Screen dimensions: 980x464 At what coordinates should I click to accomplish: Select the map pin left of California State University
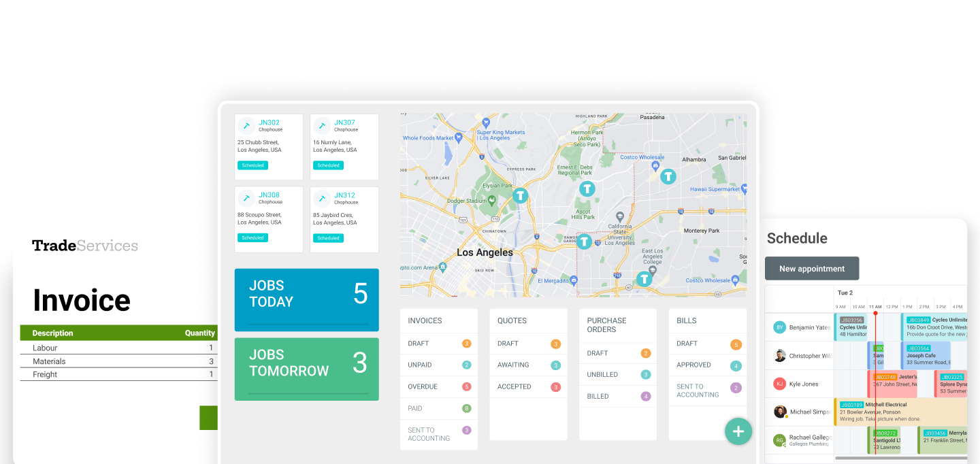click(584, 242)
